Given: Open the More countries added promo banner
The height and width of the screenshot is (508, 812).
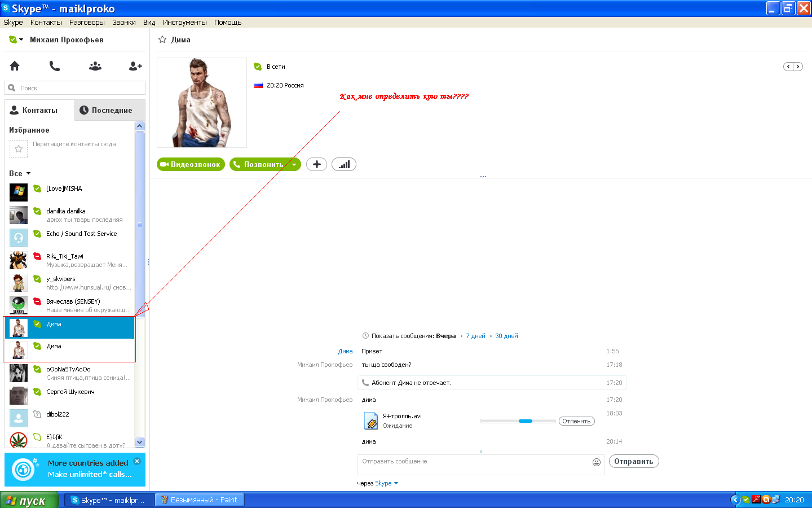Looking at the screenshot, I should point(75,470).
